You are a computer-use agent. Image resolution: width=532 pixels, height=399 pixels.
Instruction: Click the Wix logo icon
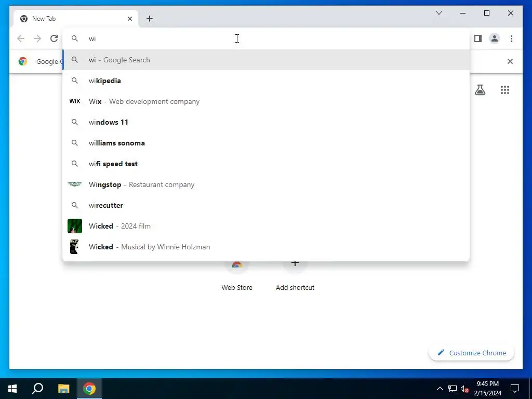pos(75,101)
